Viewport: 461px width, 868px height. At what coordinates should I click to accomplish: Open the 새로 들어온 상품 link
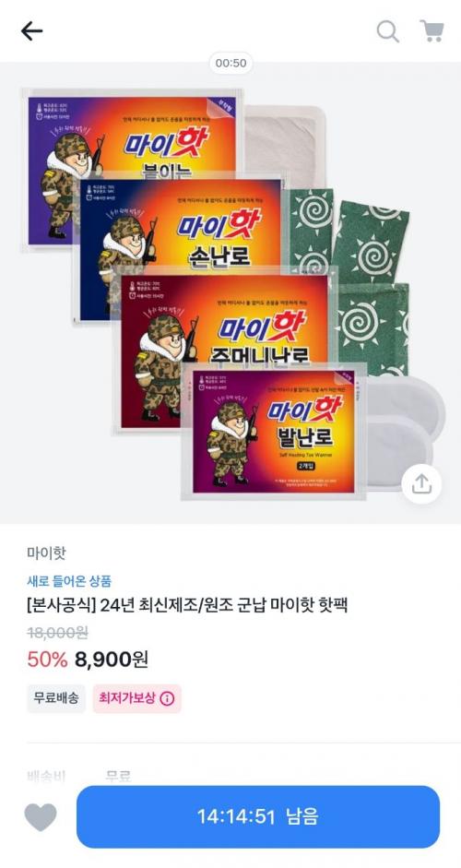[69, 581]
